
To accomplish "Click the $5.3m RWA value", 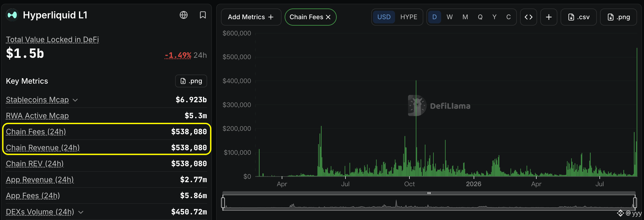I will [x=196, y=116].
